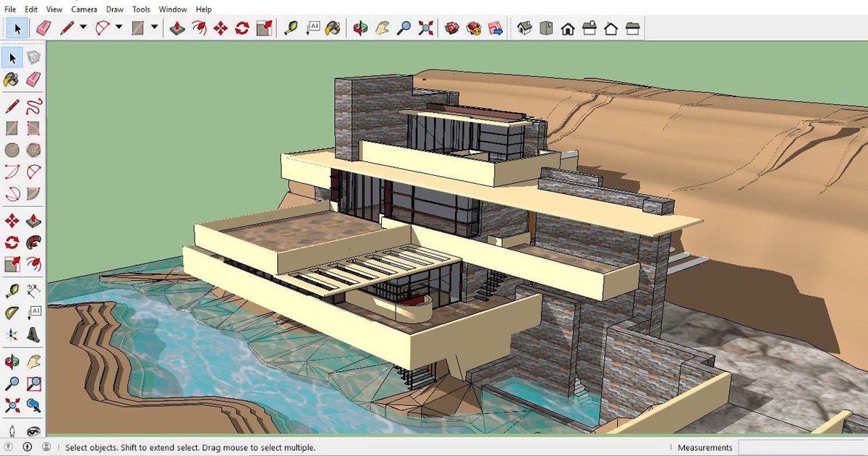
Task: Select the Eraser tool in top toolbar
Action: 44,28
